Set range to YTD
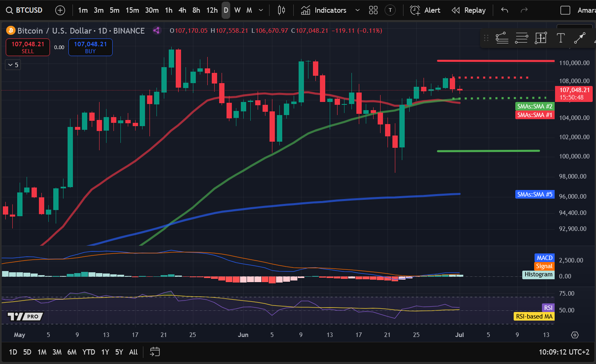Image resolution: width=596 pixels, height=364 pixels. pos(88,352)
